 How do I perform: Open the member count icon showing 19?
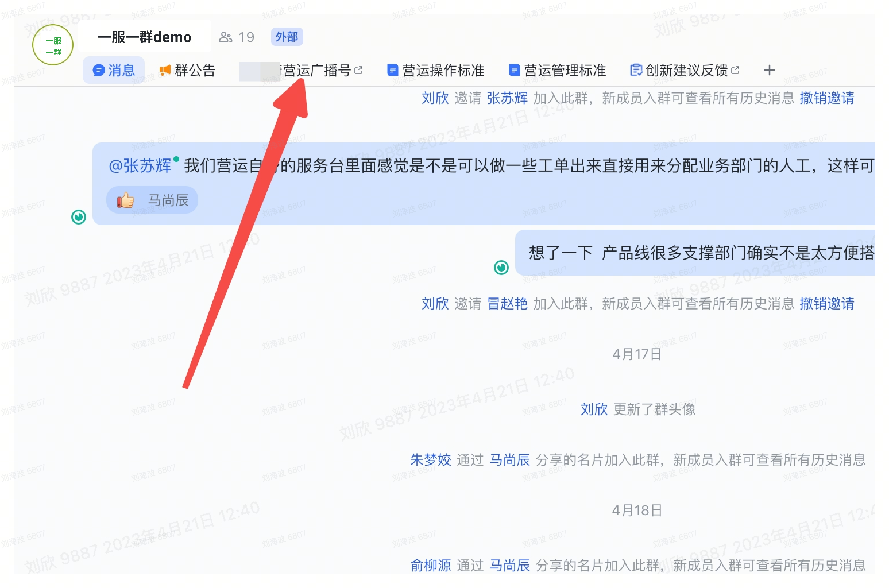click(225, 37)
